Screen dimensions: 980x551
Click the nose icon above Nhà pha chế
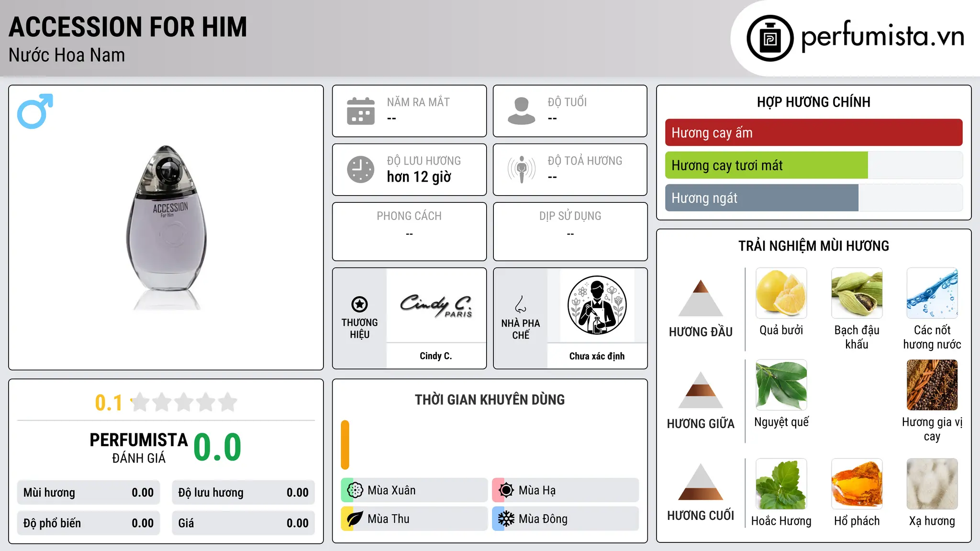point(521,304)
